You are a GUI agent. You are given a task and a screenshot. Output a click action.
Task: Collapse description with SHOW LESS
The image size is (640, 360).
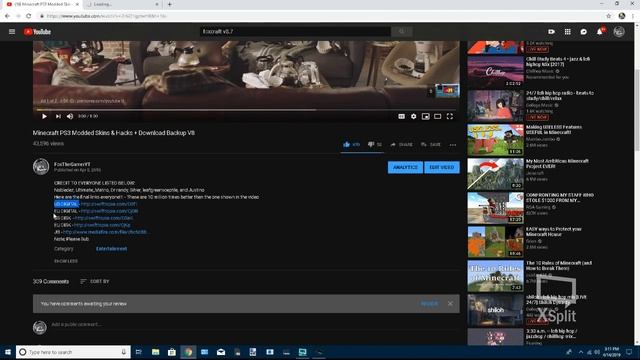[x=66, y=261]
